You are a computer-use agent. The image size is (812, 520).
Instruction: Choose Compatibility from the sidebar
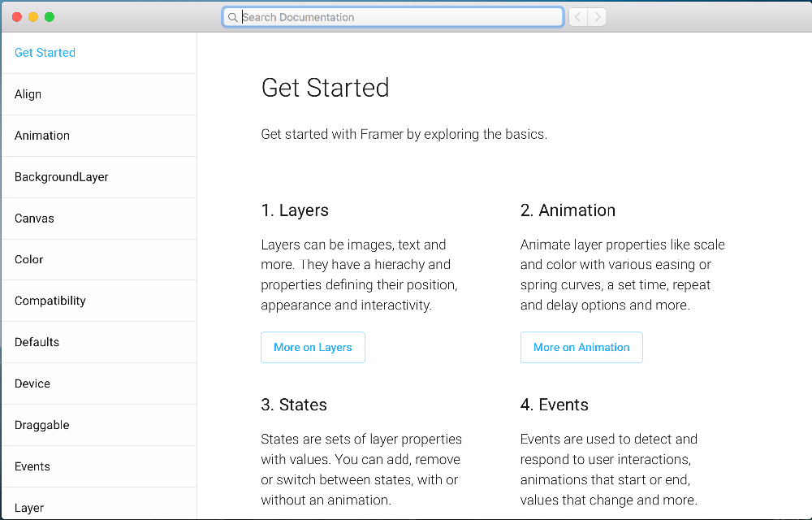point(50,301)
